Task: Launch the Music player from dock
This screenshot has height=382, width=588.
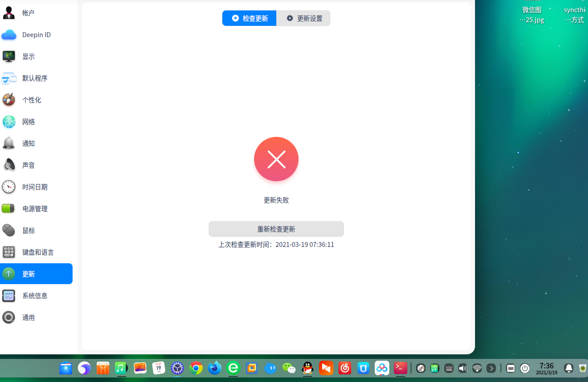Action: point(121,368)
